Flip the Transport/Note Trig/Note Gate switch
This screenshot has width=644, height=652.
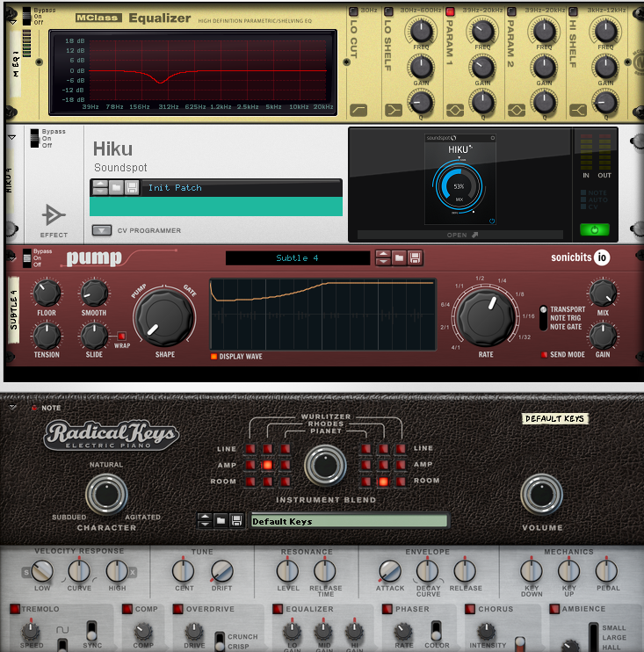pos(543,318)
